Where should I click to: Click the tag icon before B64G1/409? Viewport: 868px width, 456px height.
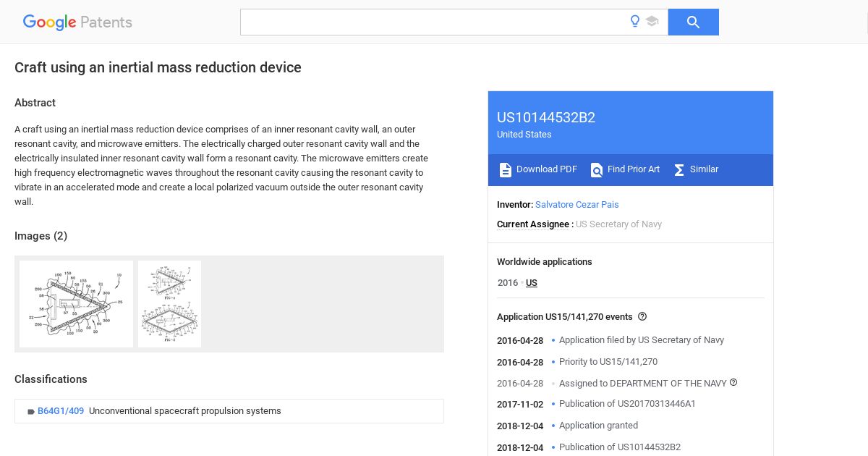coord(31,411)
